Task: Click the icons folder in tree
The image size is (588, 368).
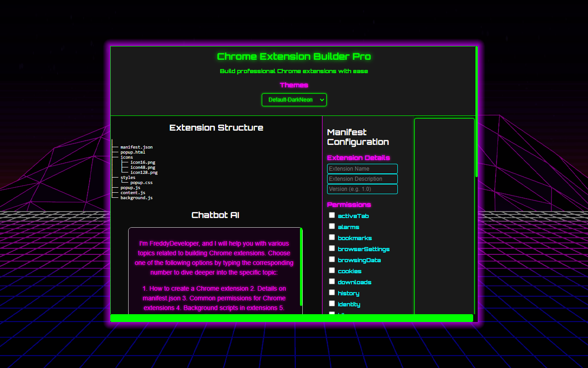Action: [x=127, y=157]
